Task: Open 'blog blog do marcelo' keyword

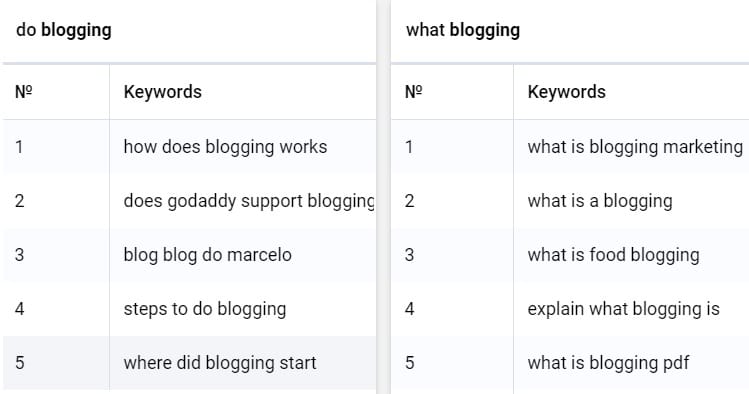Action: click(207, 255)
